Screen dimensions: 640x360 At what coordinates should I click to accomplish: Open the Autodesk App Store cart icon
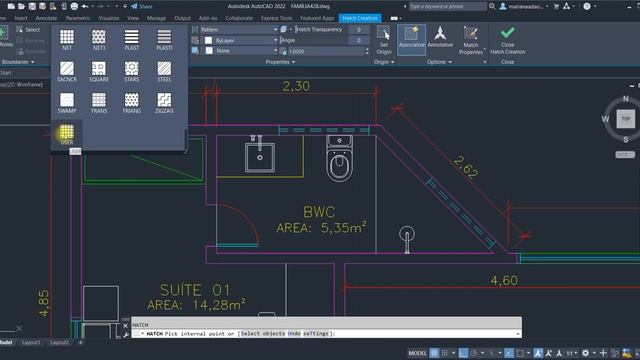(x=556, y=6)
